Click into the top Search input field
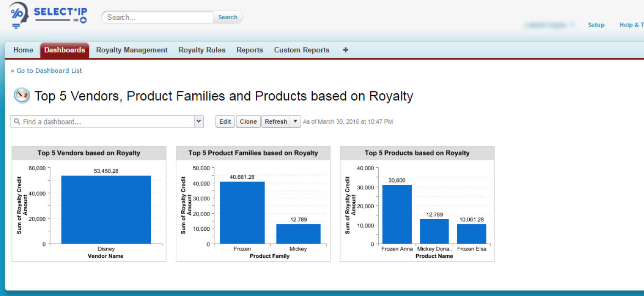Screen dimensions: 644x296 [157, 17]
